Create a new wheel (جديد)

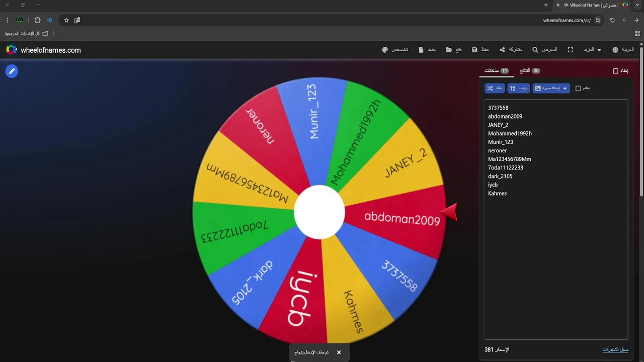[x=427, y=50]
